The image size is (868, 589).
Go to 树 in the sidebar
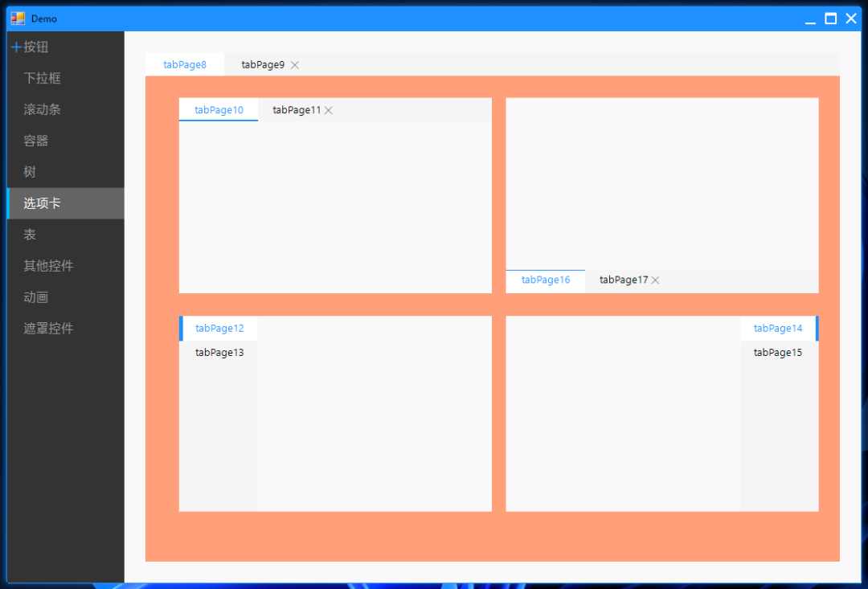coord(65,172)
